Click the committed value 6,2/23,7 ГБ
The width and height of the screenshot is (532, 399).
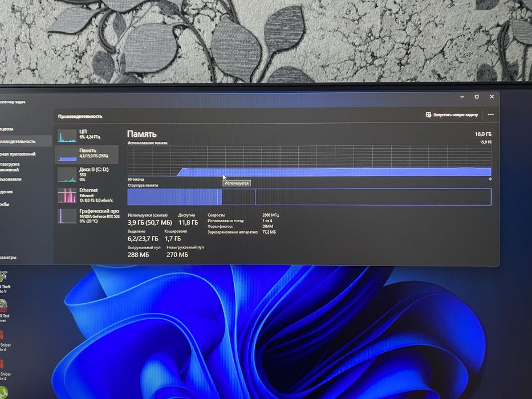143,238
